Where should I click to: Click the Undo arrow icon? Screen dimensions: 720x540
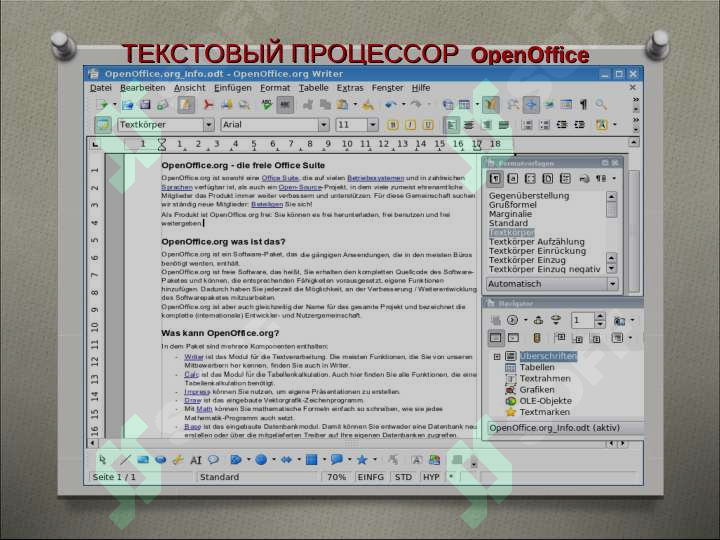pyautogui.click(x=389, y=104)
